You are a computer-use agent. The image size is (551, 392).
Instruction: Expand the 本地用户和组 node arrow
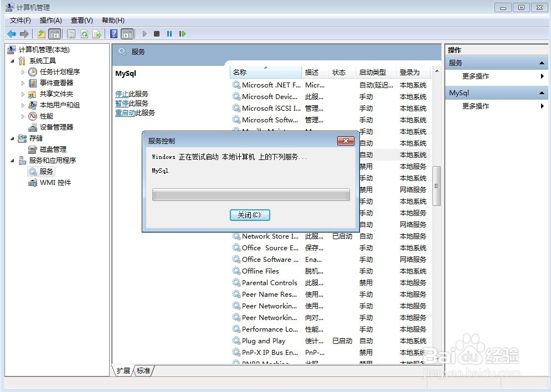[23, 105]
